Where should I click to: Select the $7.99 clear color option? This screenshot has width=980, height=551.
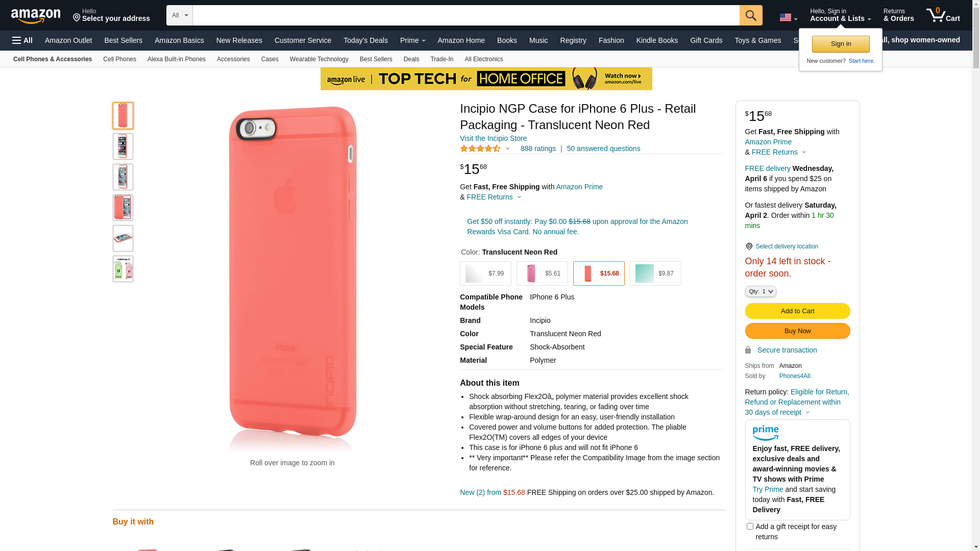pos(485,273)
